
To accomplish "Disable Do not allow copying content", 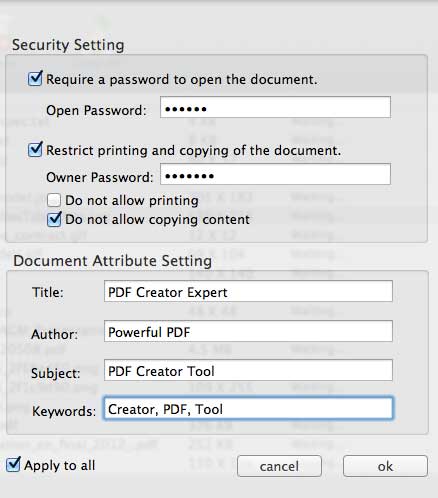I will coord(54,219).
